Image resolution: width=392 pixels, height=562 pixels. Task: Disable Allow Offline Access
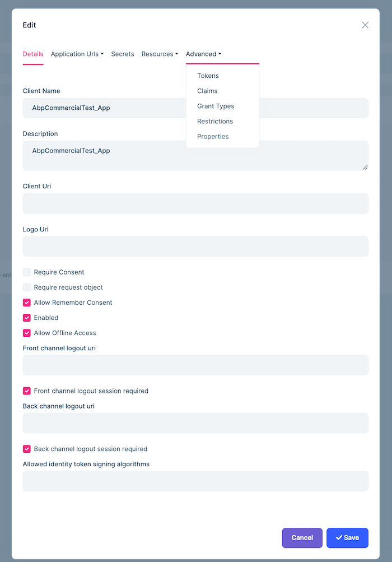tap(26, 332)
